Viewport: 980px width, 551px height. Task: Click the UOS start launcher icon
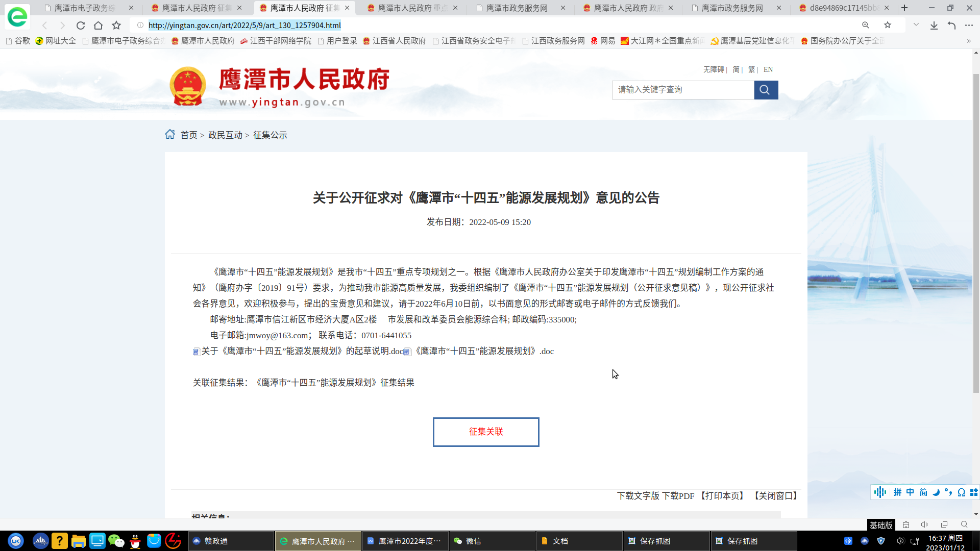point(16,541)
